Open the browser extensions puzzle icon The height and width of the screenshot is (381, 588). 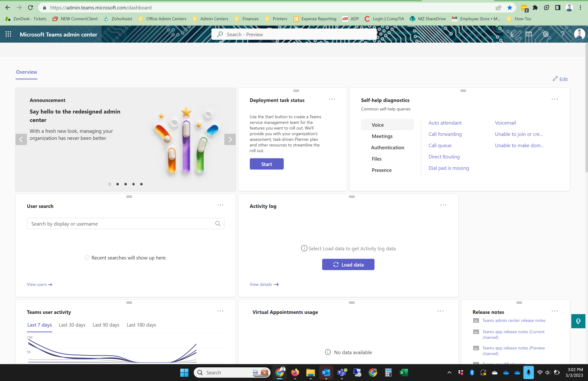[535, 8]
